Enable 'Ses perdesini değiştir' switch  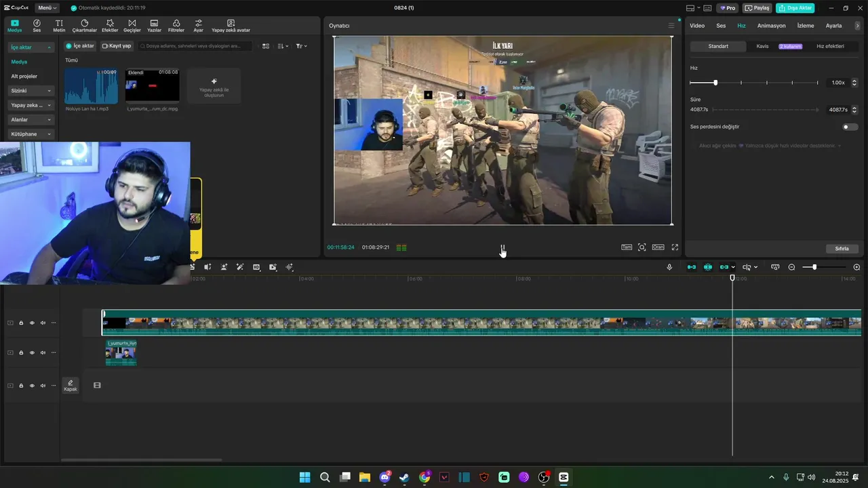[850, 127]
